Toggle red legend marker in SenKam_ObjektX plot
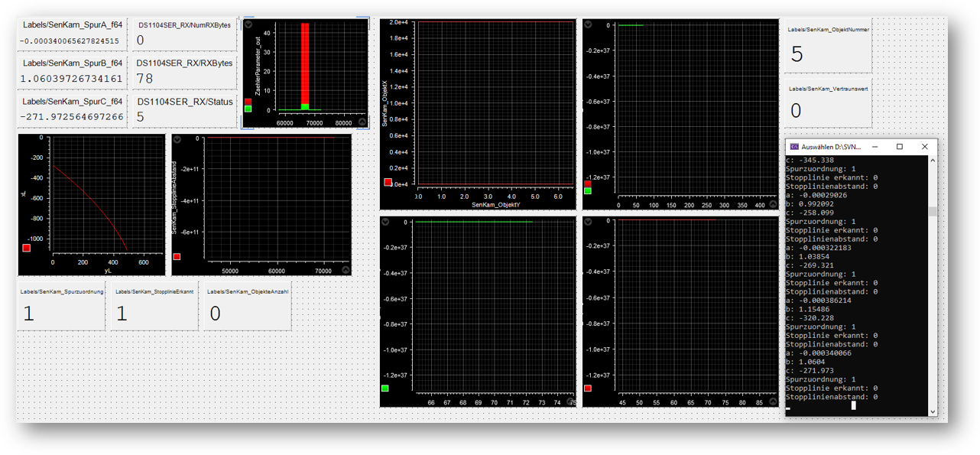This screenshot has width=980, height=455. (x=388, y=182)
